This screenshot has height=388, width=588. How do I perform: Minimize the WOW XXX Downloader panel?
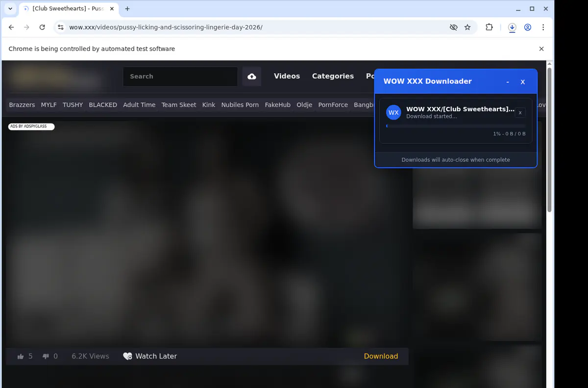click(x=508, y=82)
